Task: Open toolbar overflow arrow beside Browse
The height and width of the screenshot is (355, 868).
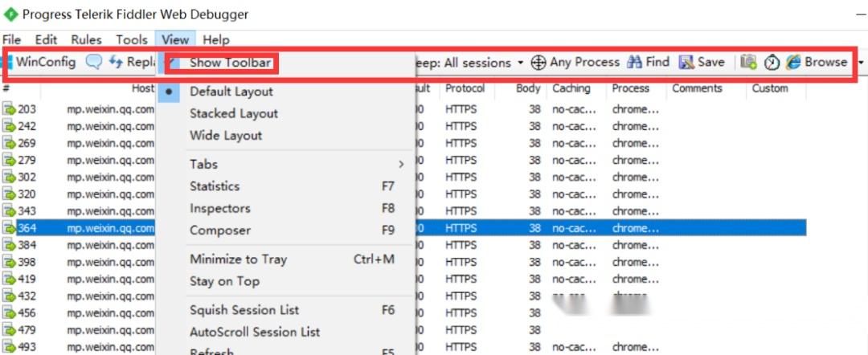Action: point(861,63)
